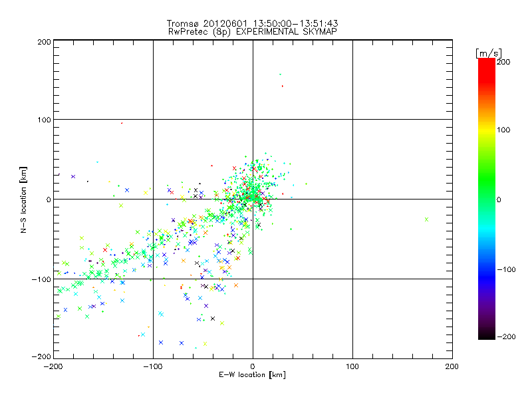Click the colorbar value '-200' at bottom
This screenshot has width=532, height=399.
tap(506, 336)
